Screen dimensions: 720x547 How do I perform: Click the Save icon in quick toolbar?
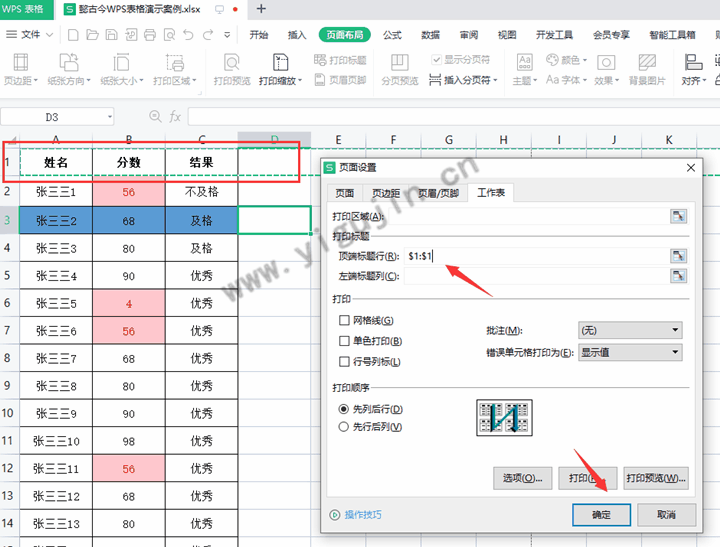point(111,35)
